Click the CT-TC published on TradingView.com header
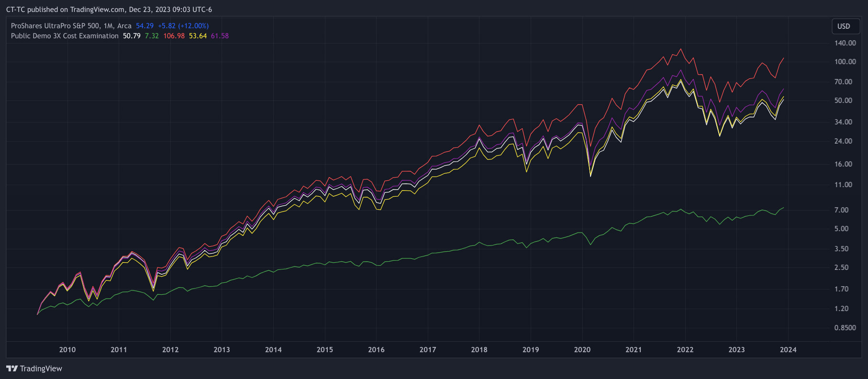868x379 pixels. [x=109, y=10]
